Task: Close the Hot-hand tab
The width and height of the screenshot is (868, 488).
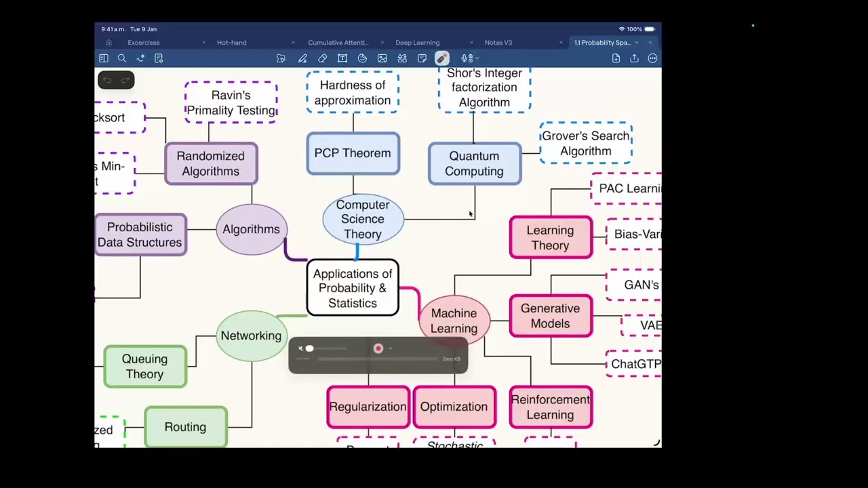Action: click(293, 43)
